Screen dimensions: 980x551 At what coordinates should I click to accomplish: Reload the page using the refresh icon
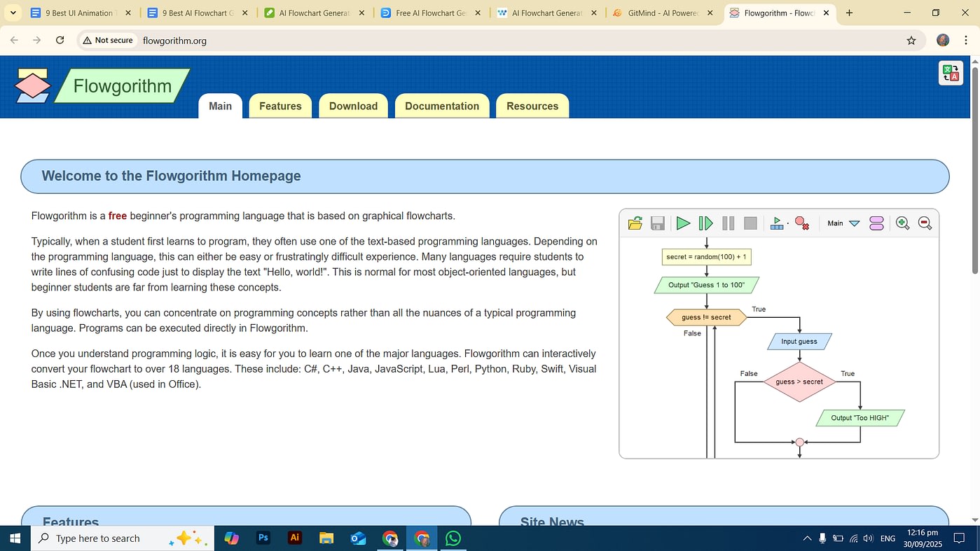click(x=60, y=41)
